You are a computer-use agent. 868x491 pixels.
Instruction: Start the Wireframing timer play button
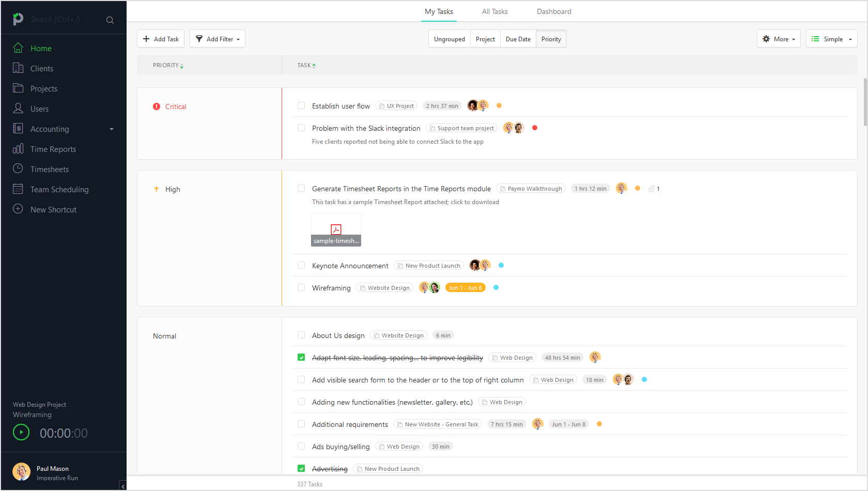click(21, 432)
